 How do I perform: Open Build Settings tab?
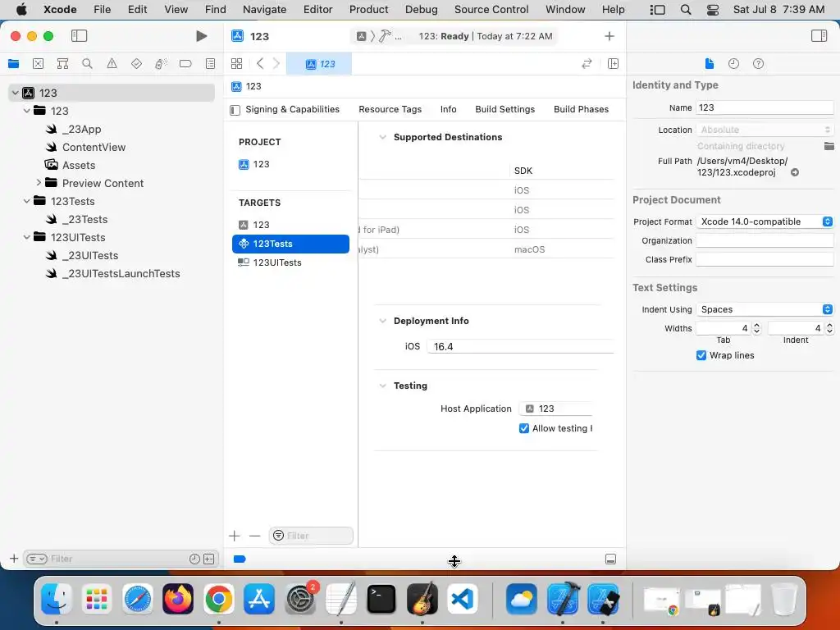tap(504, 109)
